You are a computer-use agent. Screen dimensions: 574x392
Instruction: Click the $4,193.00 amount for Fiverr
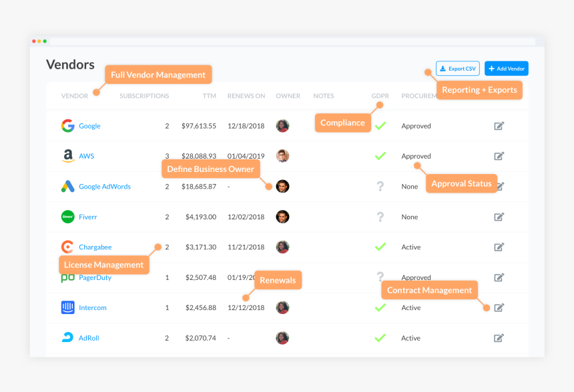pos(201,217)
